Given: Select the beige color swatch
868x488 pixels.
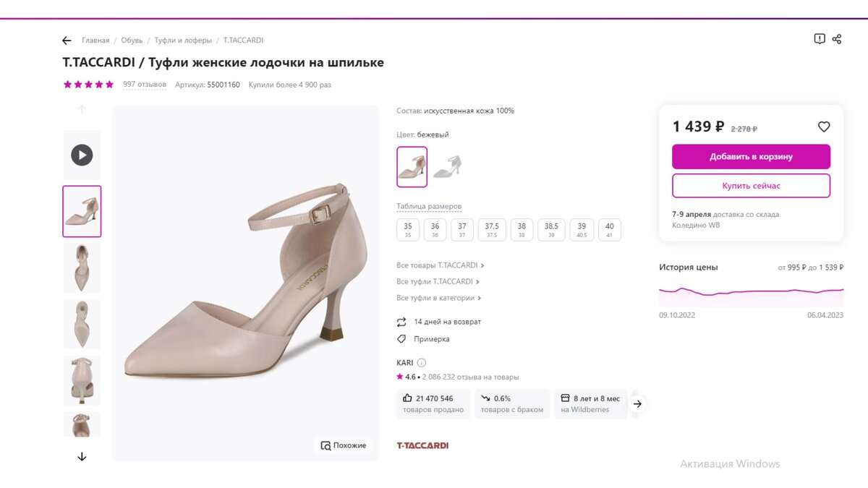Looking at the screenshot, I should [x=412, y=167].
